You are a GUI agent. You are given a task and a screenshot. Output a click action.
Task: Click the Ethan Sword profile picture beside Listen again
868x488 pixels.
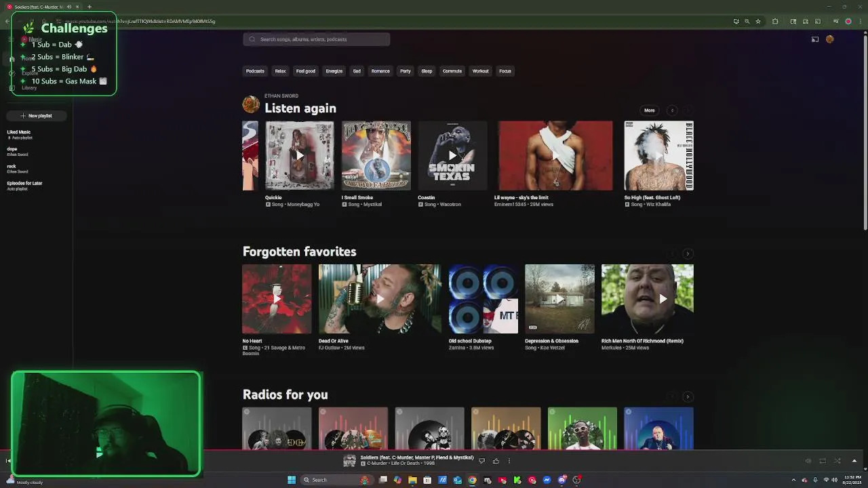(x=251, y=104)
